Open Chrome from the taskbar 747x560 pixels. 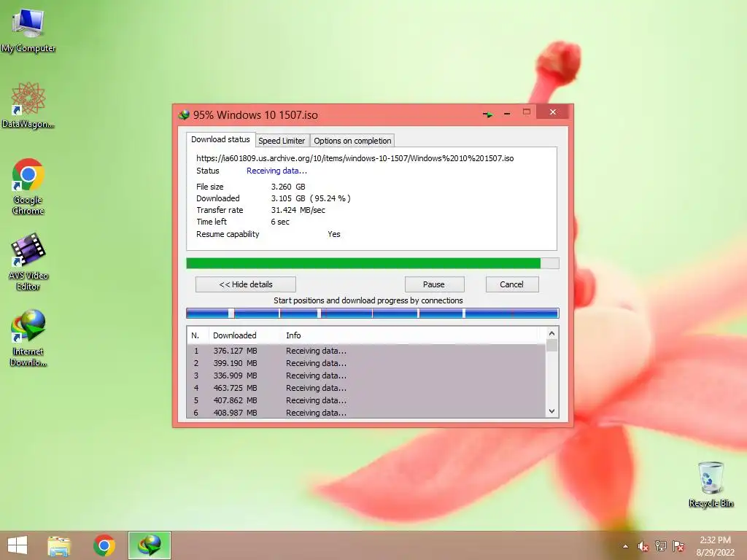click(x=104, y=545)
